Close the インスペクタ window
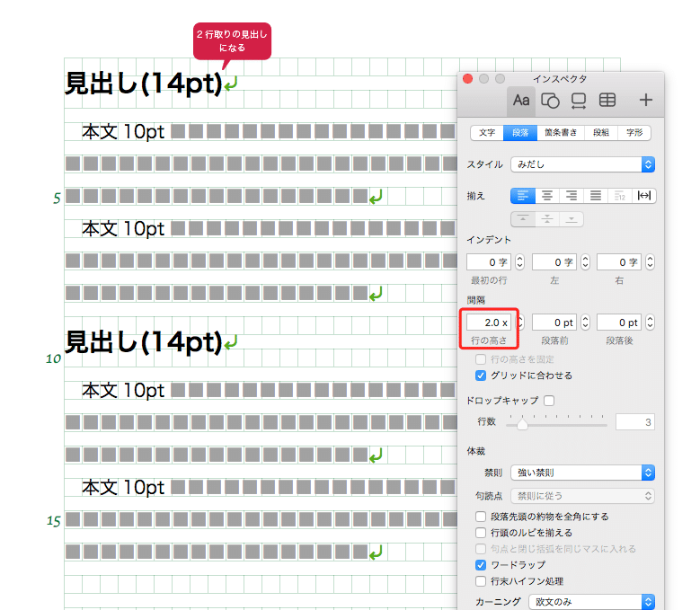The height and width of the screenshot is (610, 700). coord(468,79)
